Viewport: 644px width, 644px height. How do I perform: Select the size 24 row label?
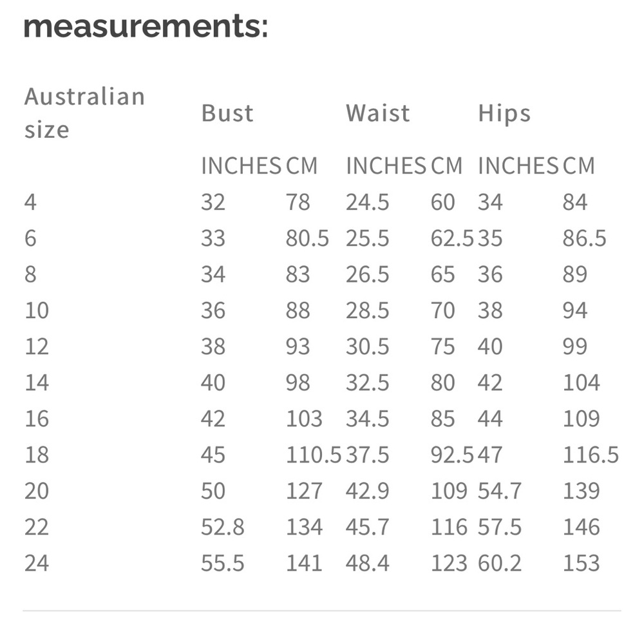(37, 563)
